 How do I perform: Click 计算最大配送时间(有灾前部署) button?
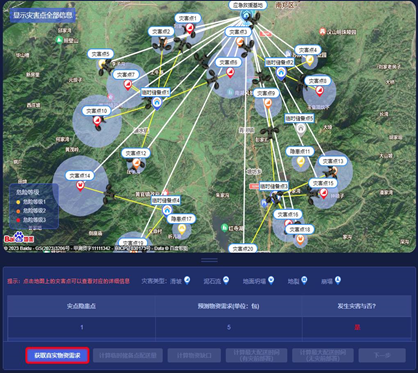256,356
